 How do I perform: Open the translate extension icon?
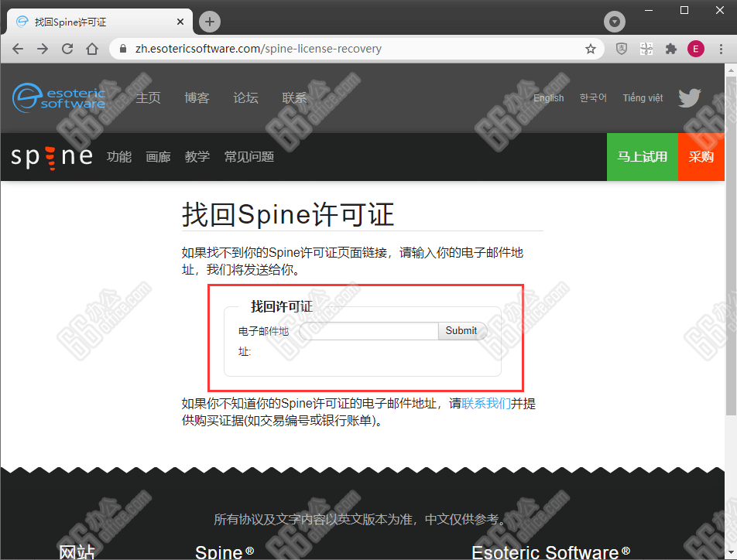[646, 49]
